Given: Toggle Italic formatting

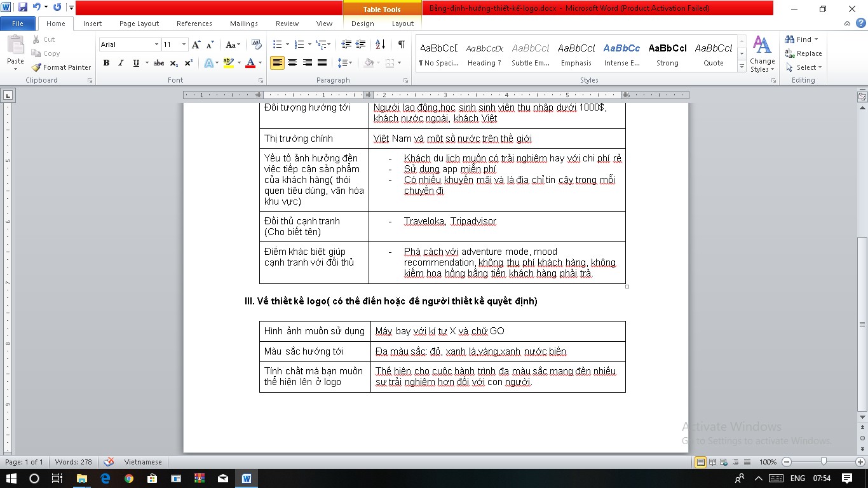Looking at the screenshot, I should click(121, 63).
